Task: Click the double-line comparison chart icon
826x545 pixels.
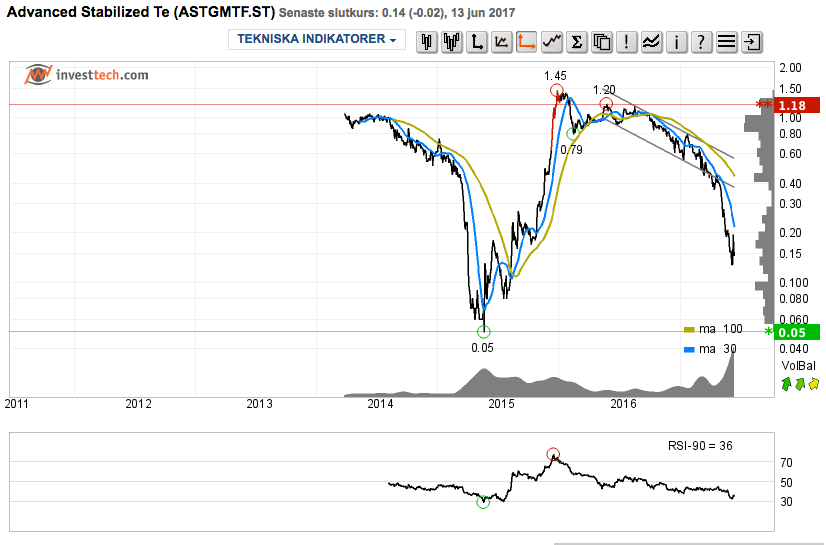Action: coord(651,42)
